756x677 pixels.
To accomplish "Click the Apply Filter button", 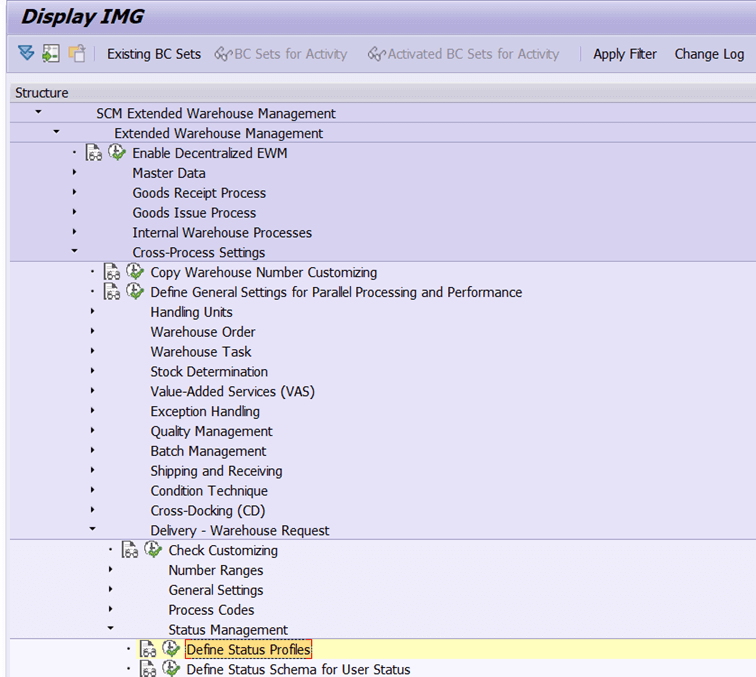I will click(624, 54).
